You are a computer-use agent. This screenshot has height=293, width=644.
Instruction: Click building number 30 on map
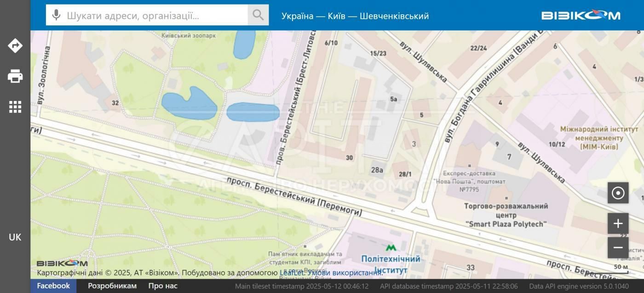click(349, 158)
